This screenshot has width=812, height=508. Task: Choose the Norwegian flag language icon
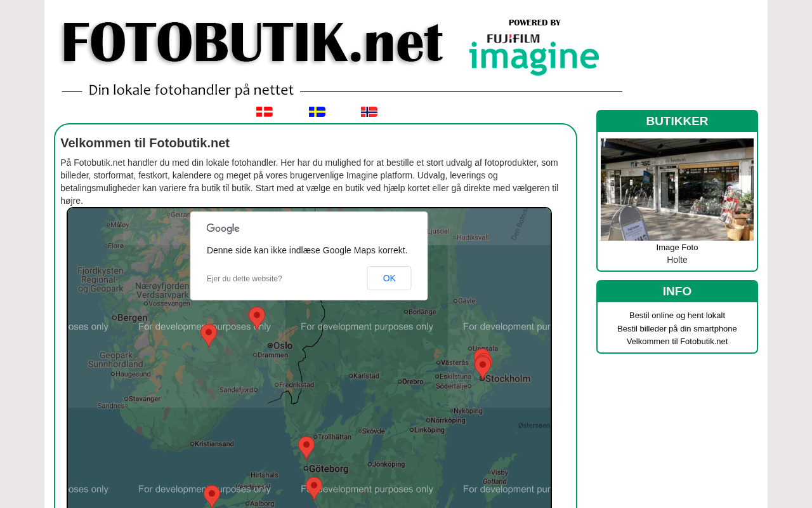pos(369,112)
